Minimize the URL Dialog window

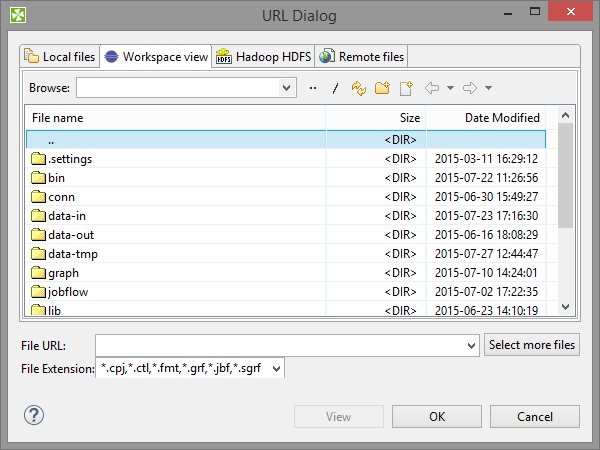pos(508,13)
